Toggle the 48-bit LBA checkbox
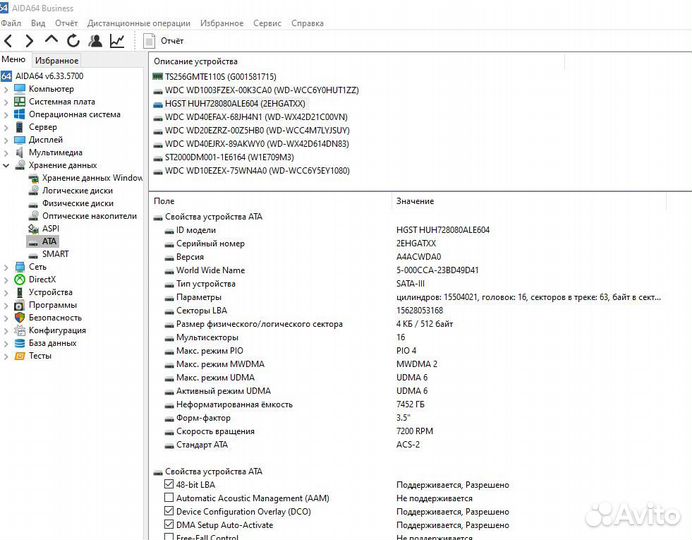This screenshot has height=540, width=692. tap(169, 484)
